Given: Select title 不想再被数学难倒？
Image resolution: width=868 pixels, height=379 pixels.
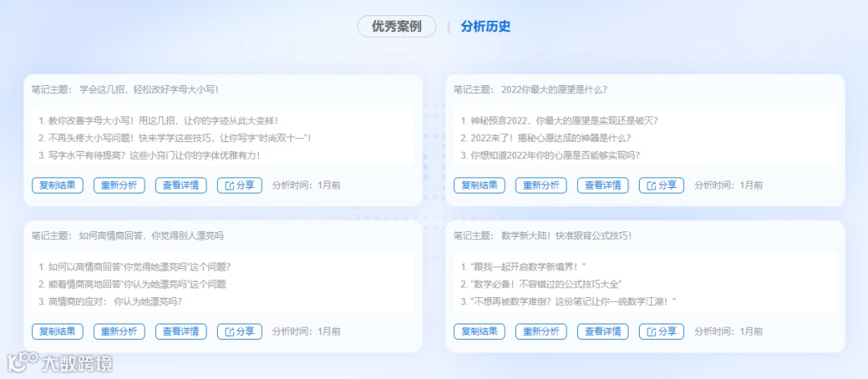Looking at the screenshot, I should [568, 302].
